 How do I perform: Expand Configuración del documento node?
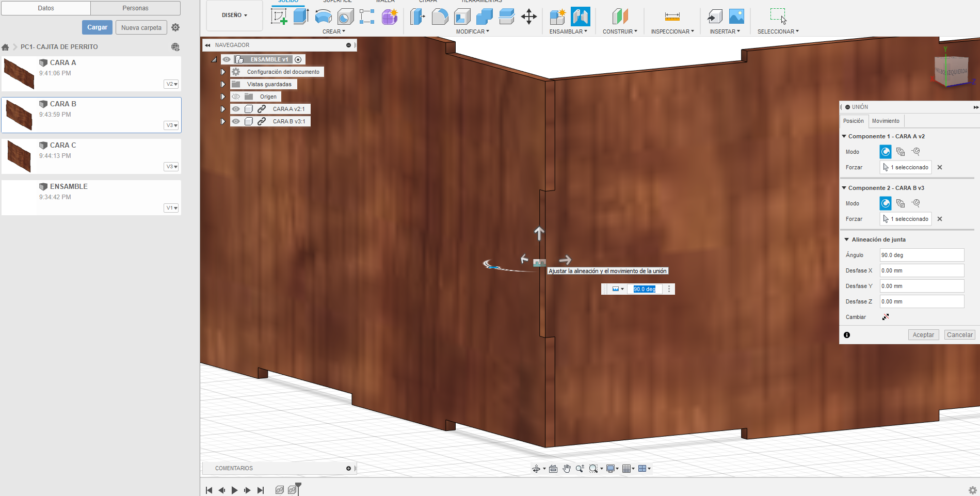tap(223, 72)
